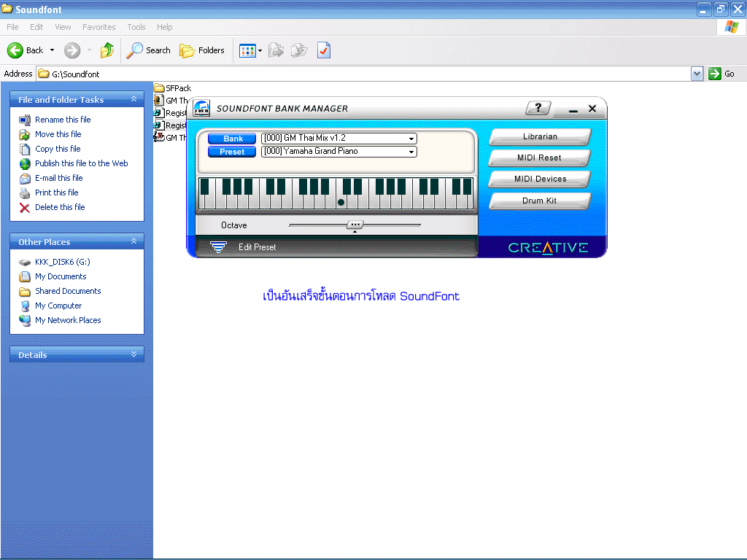Select the SFPack folder icon
Viewport: 747px width, 560px height.
pyautogui.click(x=159, y=88)
